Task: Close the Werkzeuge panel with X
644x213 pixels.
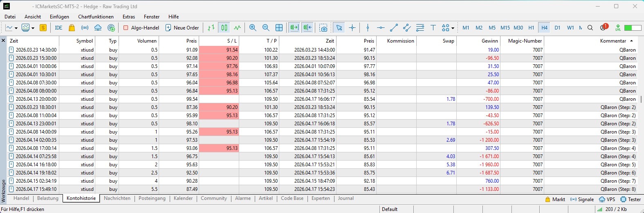Action: coord(3,41)
